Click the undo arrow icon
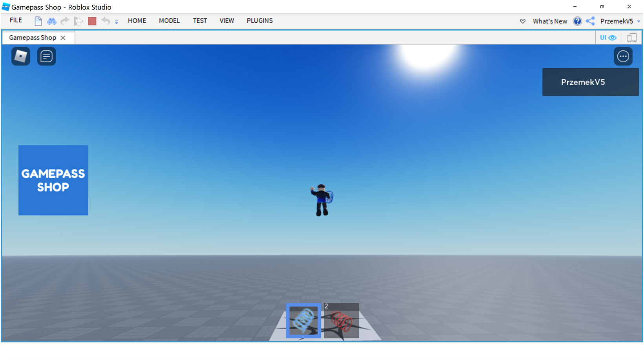 tap(106, 21)
